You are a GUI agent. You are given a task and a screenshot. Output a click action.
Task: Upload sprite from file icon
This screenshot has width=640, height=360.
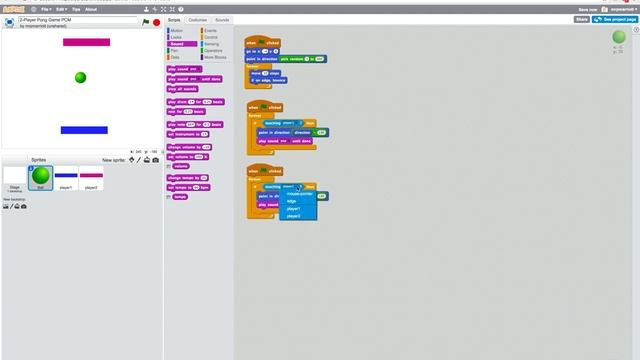point(147,160)
